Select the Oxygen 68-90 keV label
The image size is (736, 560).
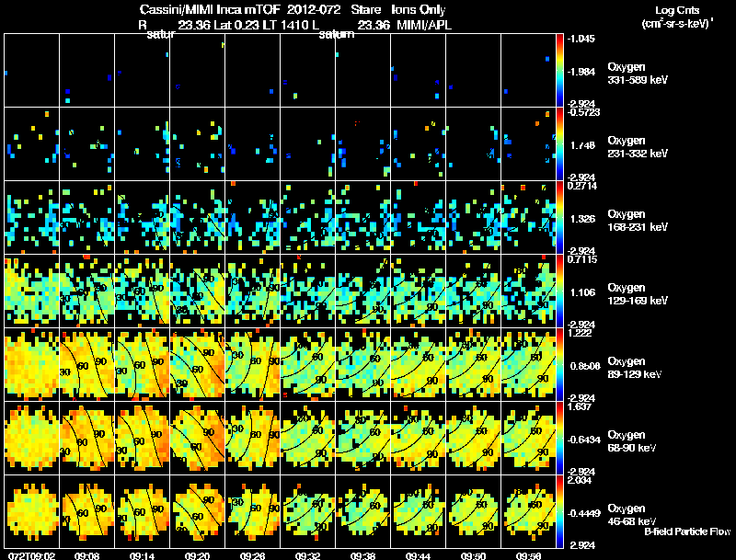(x=632, y=441)
